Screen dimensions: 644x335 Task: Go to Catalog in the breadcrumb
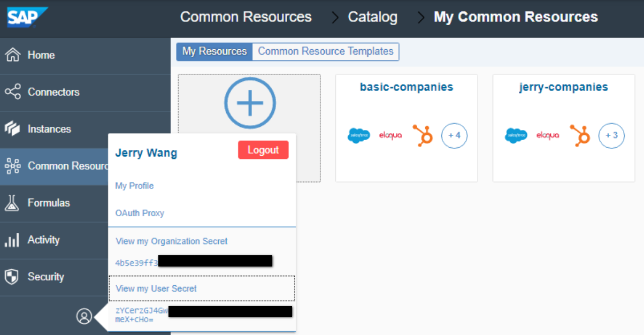(x=372, y=17)
